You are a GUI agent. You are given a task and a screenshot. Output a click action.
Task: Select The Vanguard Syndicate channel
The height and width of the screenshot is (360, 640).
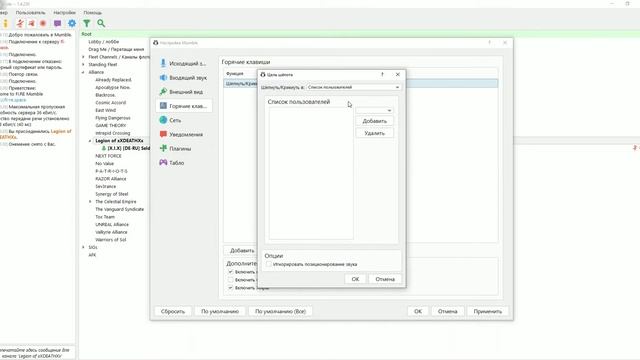click(120, 209)
